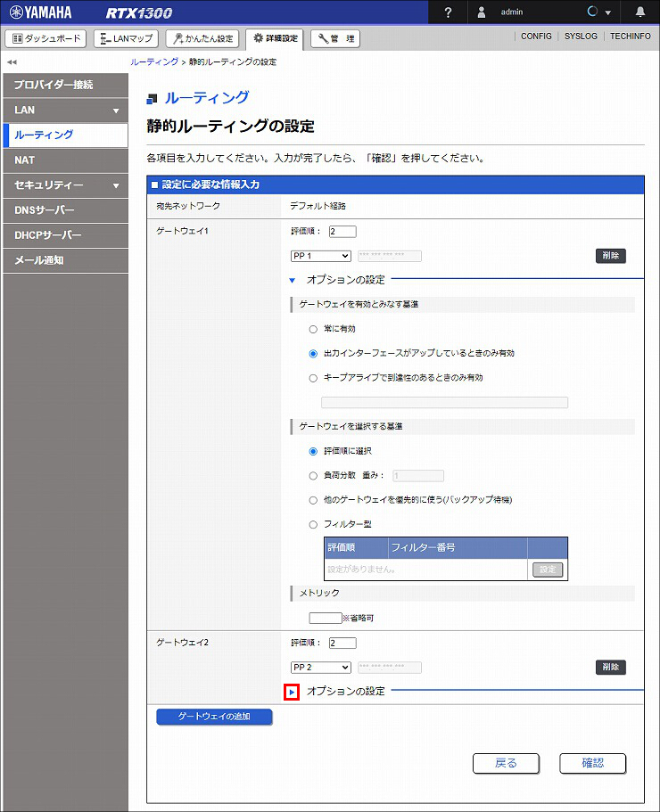Viewport: 660px width, 812px height.
Task: Open dropdown arrow next to refresh icon
Action: (607, 12)
